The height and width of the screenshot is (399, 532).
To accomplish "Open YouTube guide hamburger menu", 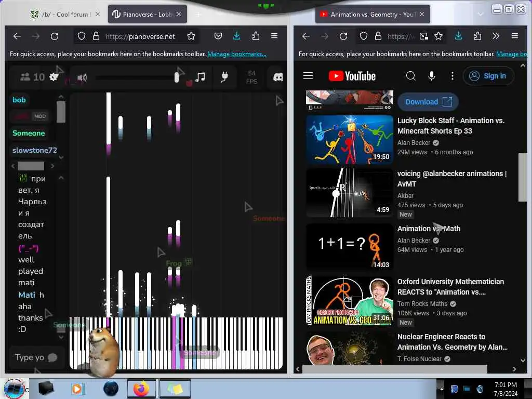I will pos(308,76).
